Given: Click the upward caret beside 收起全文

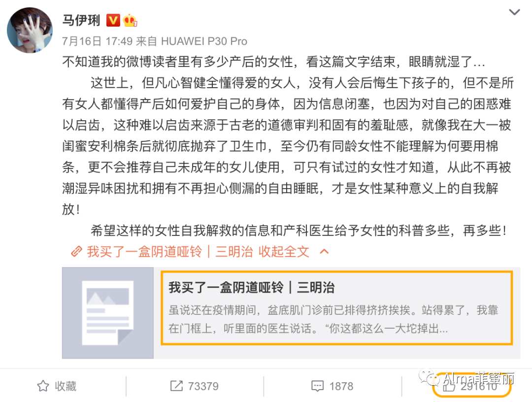Looking at the screenshot, I should pyautogui.click(x=324, y=251).
